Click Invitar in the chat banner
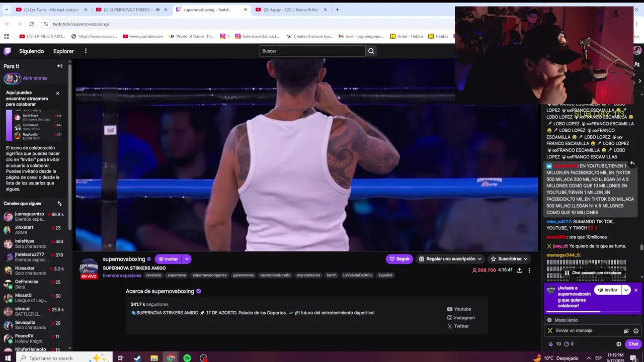 (x=608, y=290)
